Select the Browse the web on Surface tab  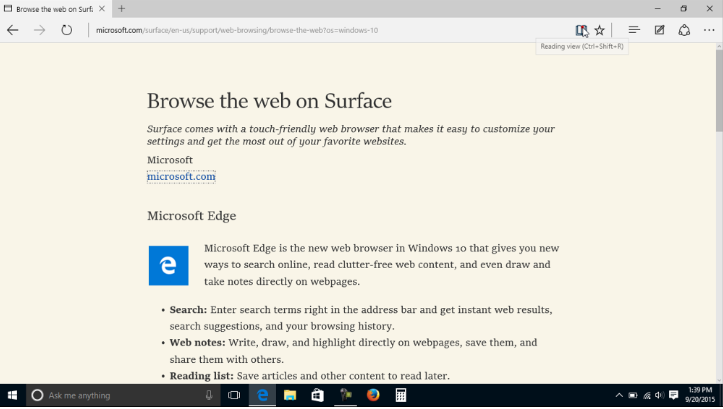pos(54,9)
